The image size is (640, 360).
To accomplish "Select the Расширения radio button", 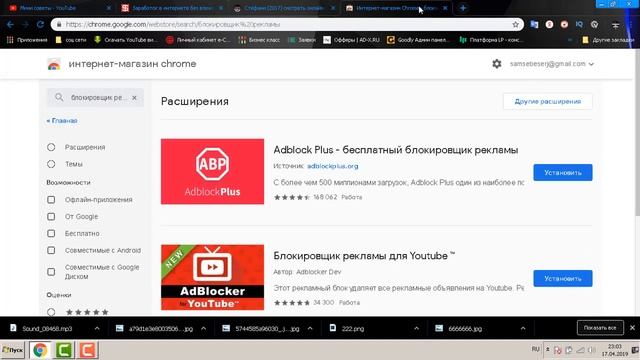I will click(x=51, y=147).
